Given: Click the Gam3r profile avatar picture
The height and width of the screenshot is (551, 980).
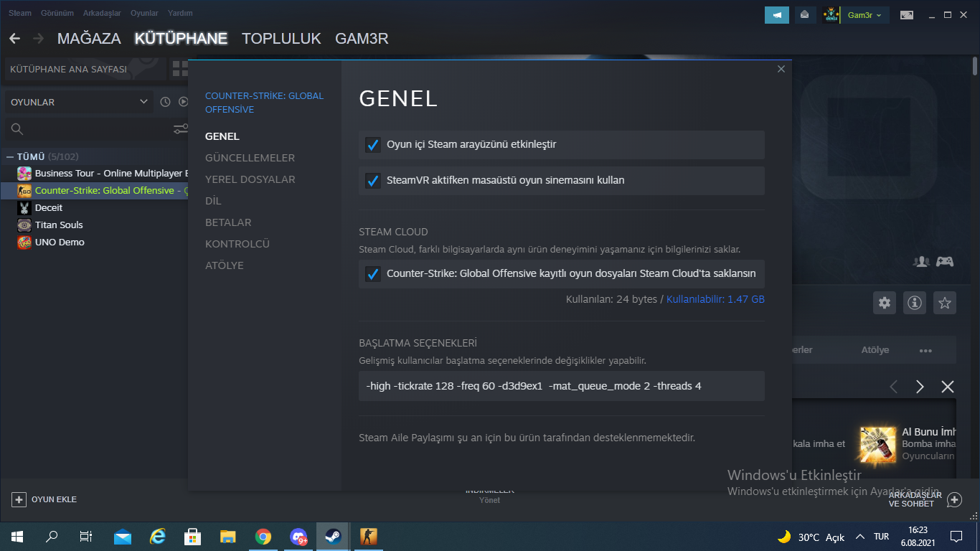Looking at the screenshot, I should click(x=831, y=14).
